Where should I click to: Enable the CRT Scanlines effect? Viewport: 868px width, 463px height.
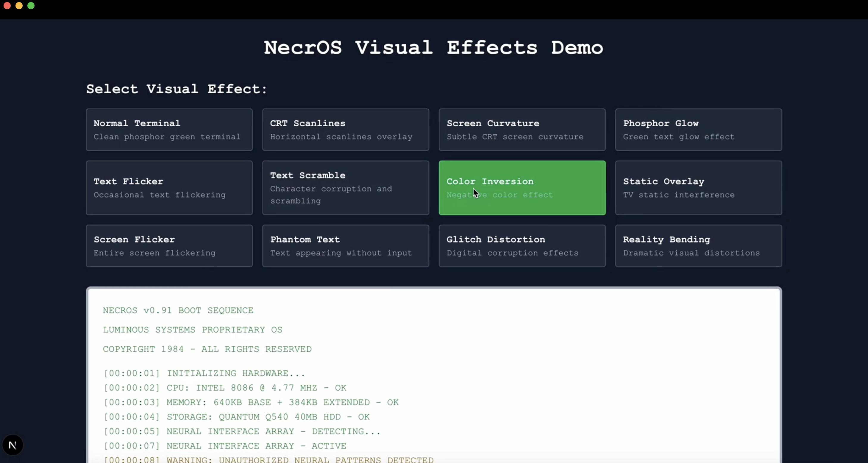coord(345,130)
